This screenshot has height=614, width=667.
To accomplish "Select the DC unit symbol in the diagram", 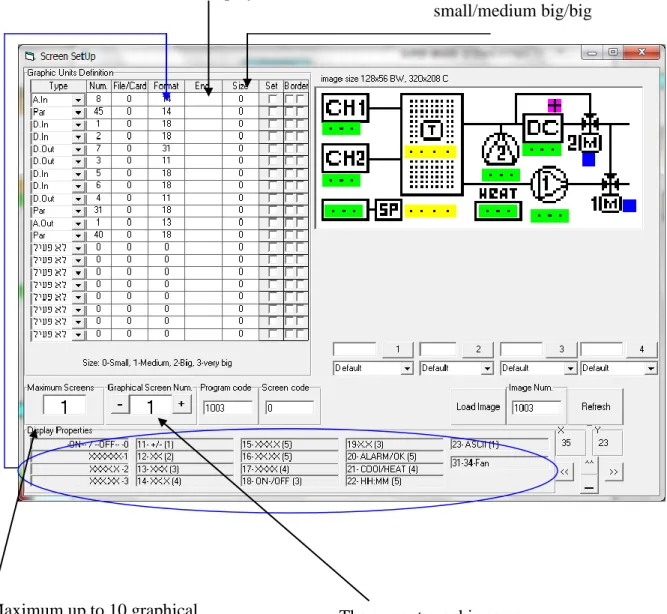I will click(542, 128).
